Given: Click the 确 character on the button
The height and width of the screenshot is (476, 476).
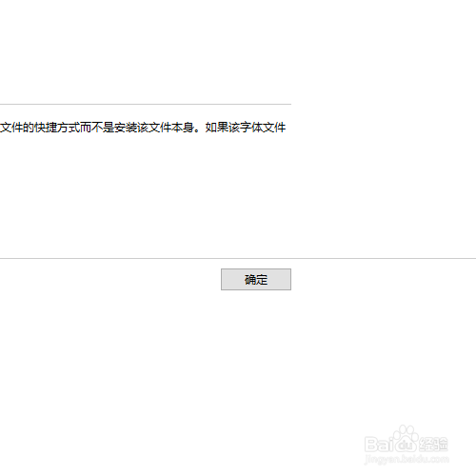Looking at the screenshot, I should [x=250, y=280].
